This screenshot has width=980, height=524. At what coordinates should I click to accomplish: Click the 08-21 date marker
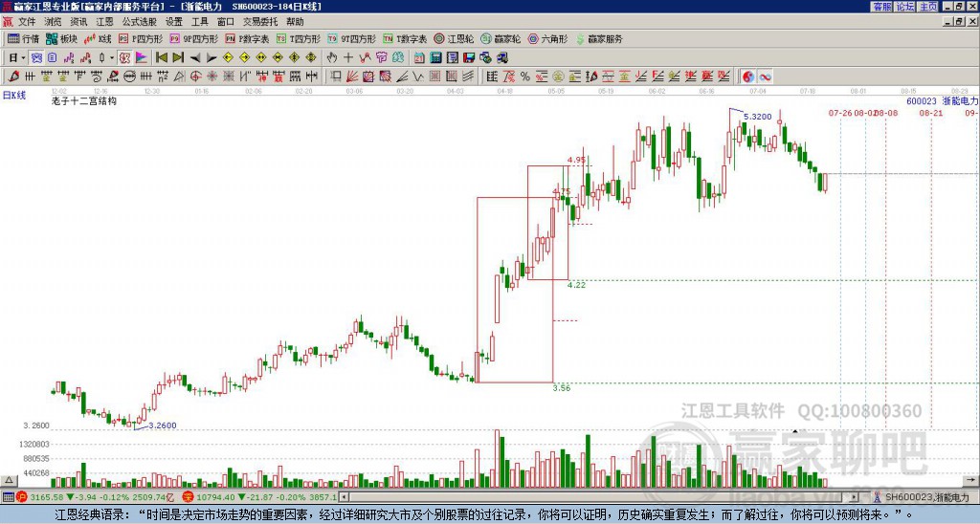pos(930,113)
